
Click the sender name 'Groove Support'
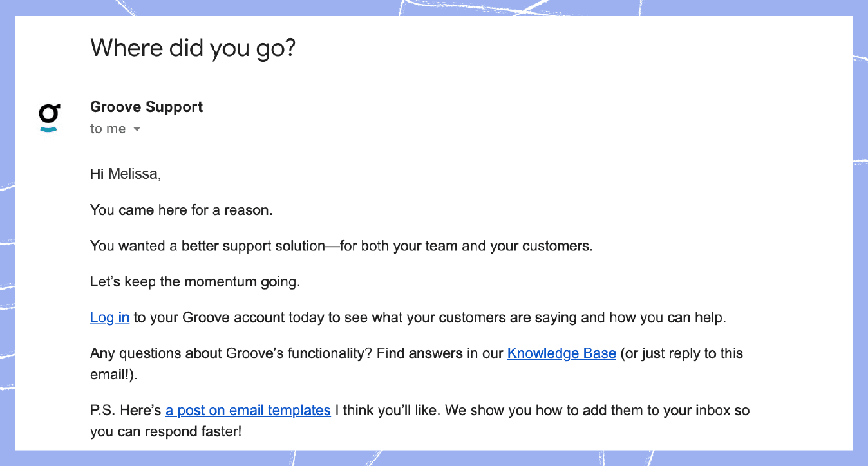(x=146, y=107)
